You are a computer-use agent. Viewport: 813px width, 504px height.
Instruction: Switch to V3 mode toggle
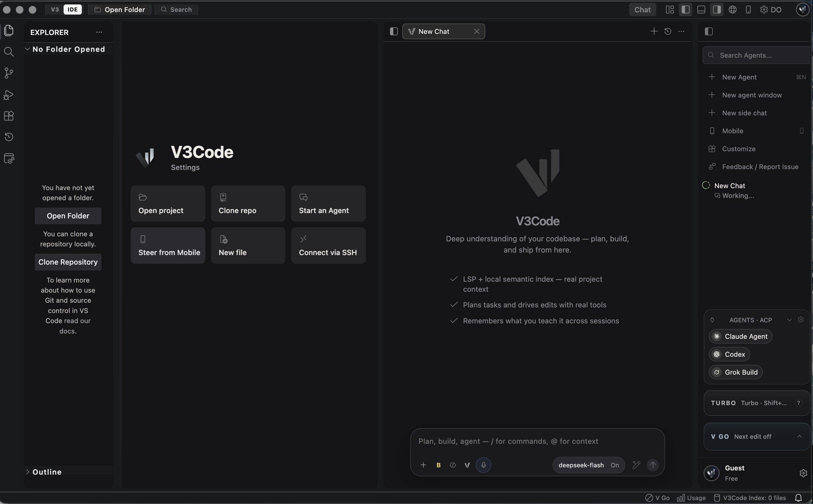pyautogui.click(x=55, y=9)
